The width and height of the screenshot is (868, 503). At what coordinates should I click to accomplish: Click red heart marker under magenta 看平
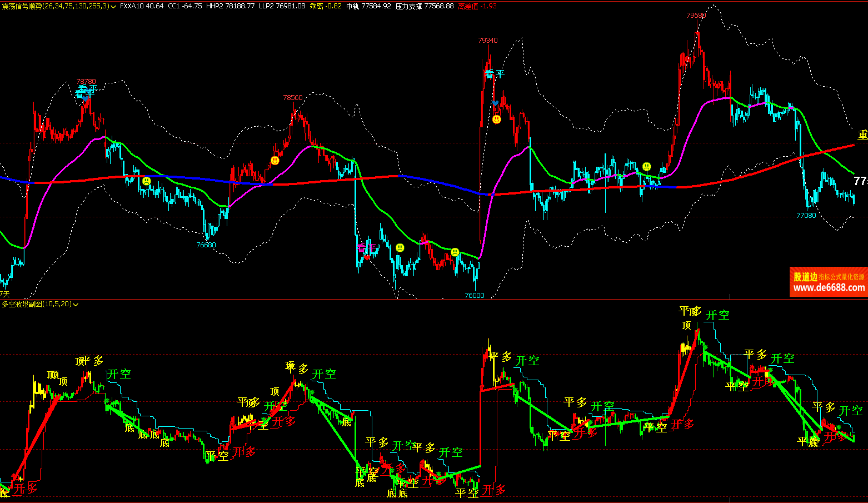tap(367, 257)
